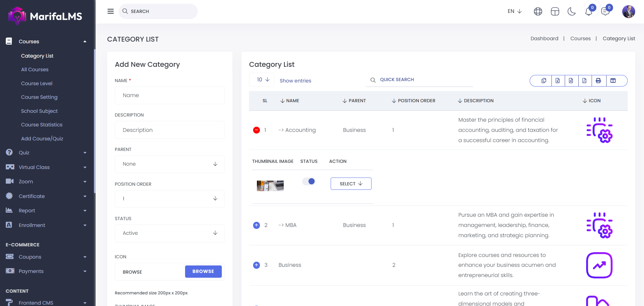
Task: Click the blue Browse button for icon
Action: [x=203, y=272]
